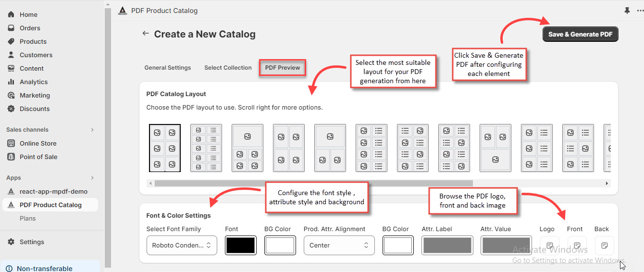Select the second layout with five image-list rows
This screenshot has height=272, width=644.
[x=206, y=148]
